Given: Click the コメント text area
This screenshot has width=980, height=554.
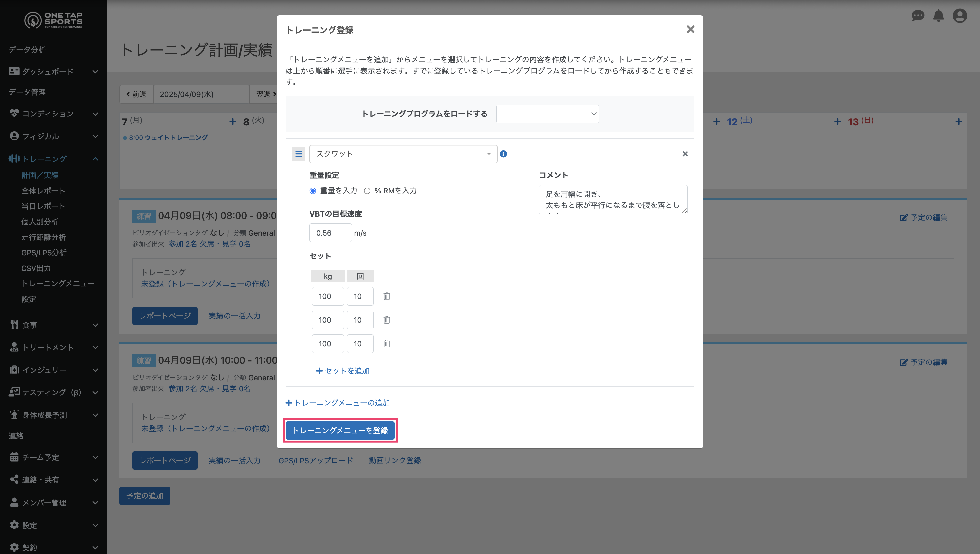Looking at the screenshot, I should (x=613, y=199).
